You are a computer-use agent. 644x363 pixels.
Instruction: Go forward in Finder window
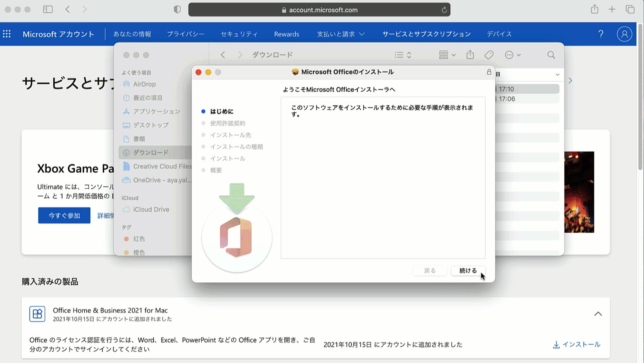pos(240,55)
